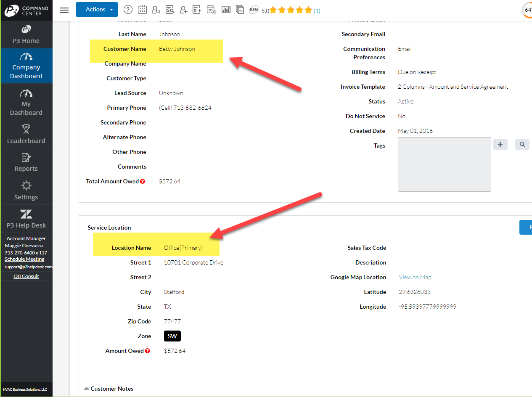Click the search magnifier button next to Tags
532x397 pixels.
[x=522, y=144]
